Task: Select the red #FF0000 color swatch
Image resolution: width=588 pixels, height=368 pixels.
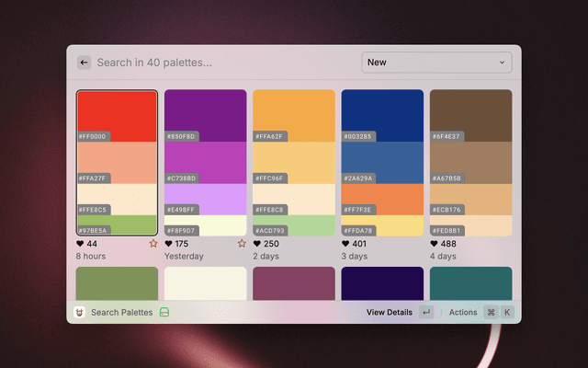Action: tap(117, 115)
